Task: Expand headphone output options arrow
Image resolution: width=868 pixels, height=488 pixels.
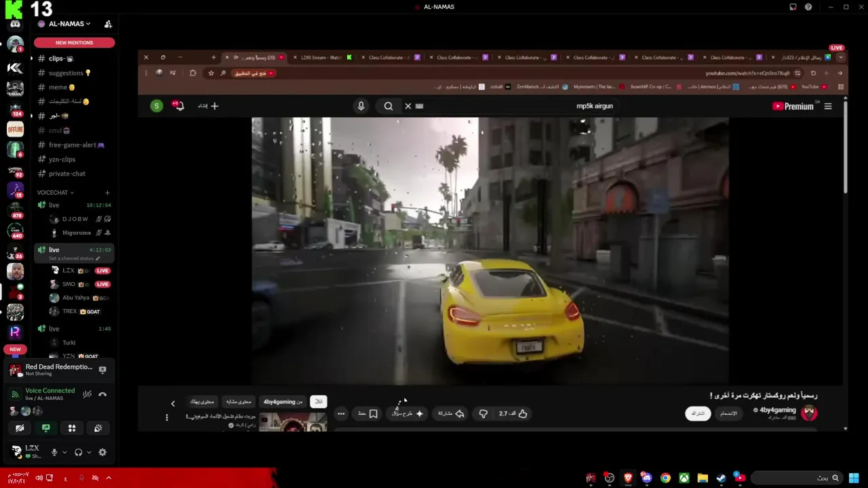Action: click(x=89, y=452)
